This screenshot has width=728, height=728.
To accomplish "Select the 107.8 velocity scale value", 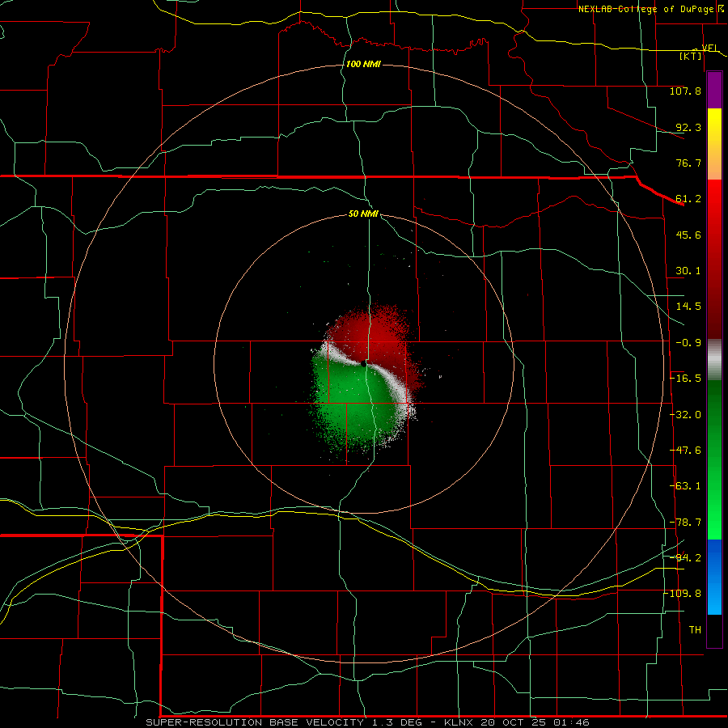I will pyautogui.click(x=685, y=91).
